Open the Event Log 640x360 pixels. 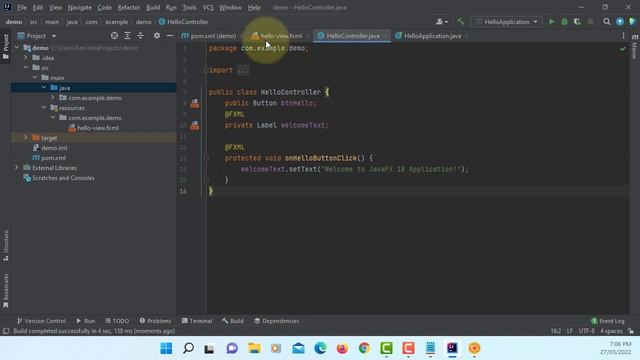608,321
